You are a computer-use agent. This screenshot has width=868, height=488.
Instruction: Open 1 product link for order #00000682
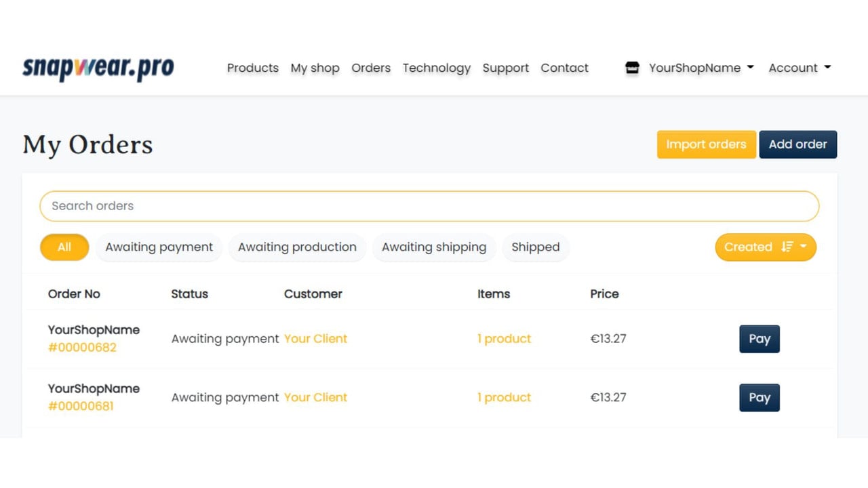pos(504,339)
